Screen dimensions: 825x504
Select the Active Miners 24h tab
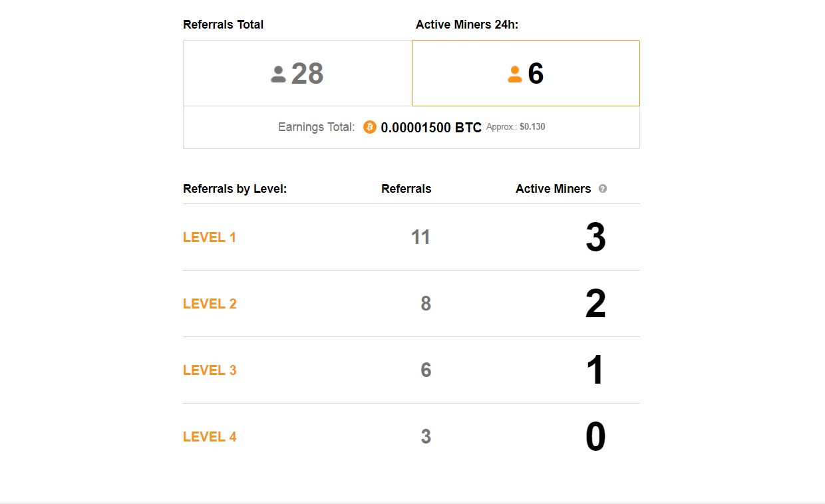tap(526, 73)
